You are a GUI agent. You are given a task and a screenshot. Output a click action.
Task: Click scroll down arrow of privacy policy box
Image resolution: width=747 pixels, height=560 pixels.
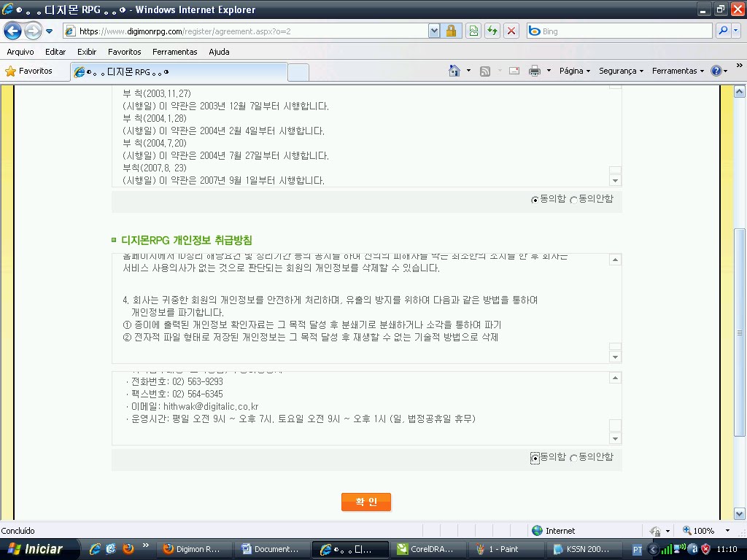coord(615,357)
